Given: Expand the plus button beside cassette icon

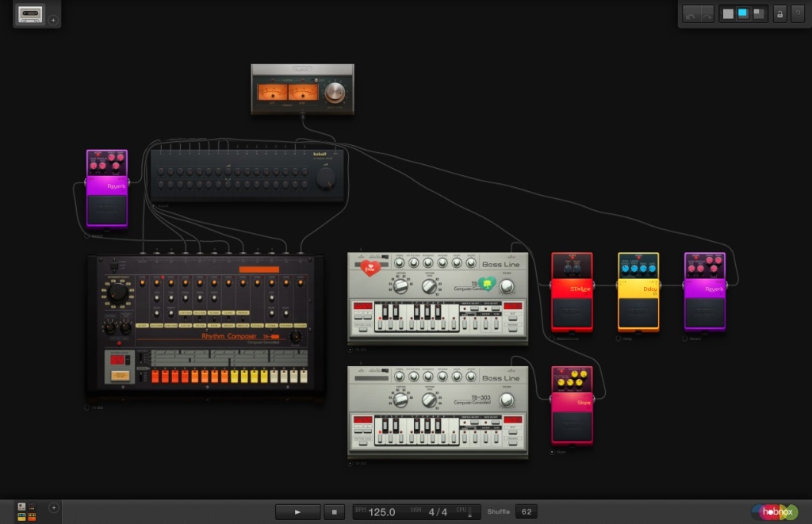Looking at the screenshot, I should (x=53, y=20).
